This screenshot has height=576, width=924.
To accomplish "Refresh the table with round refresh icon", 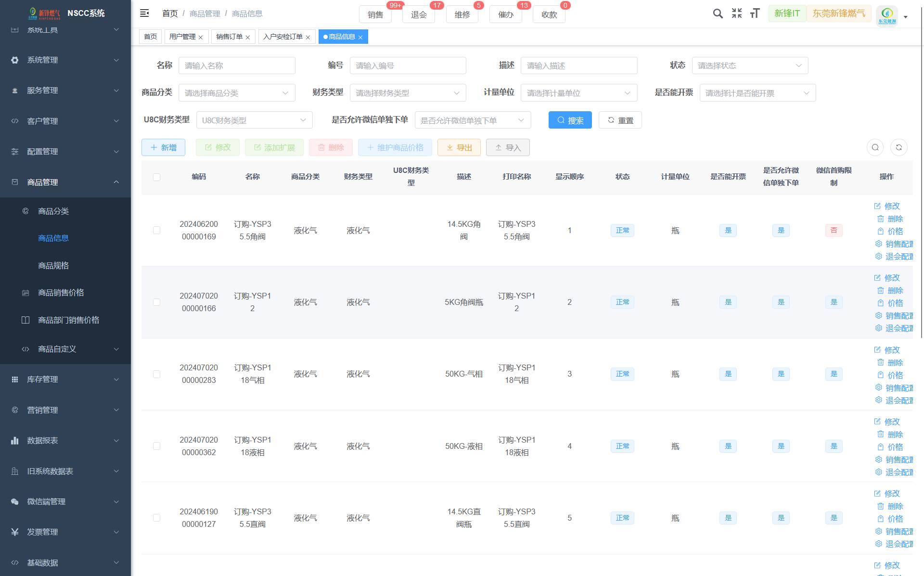I will pos(899,147).
